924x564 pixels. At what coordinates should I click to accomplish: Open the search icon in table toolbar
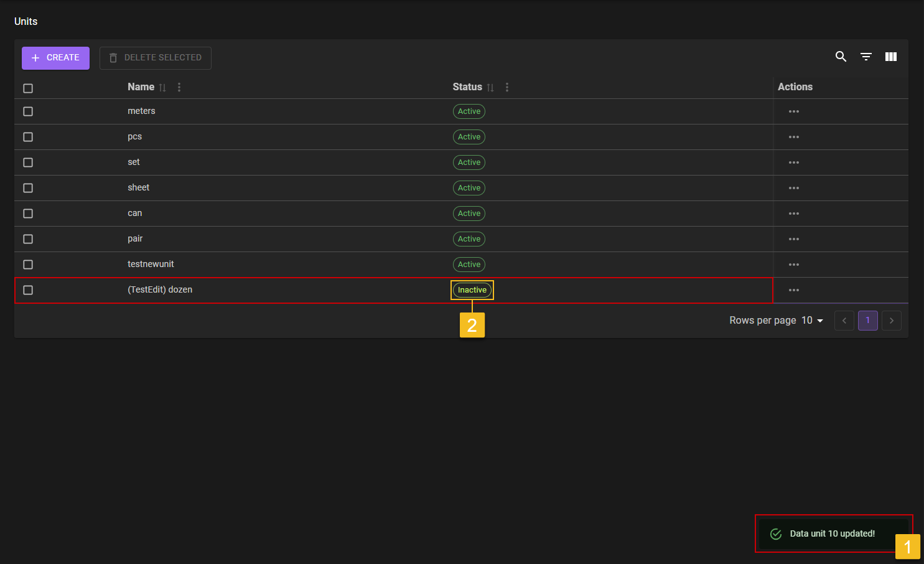click(x=841, y=57)
